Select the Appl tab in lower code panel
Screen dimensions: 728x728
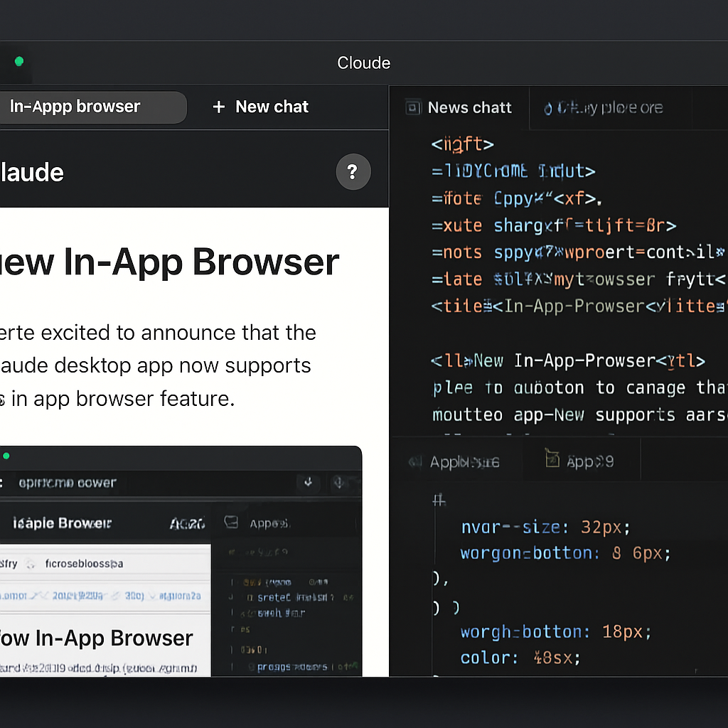[x=457, y=461]
